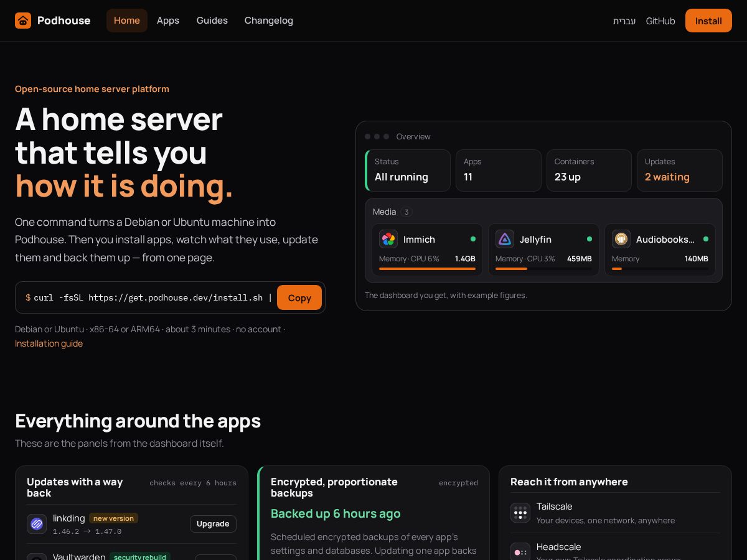Screen dimensions: 747x560
Task: Click the Headscale icon
Action: [x=520, y=553]
